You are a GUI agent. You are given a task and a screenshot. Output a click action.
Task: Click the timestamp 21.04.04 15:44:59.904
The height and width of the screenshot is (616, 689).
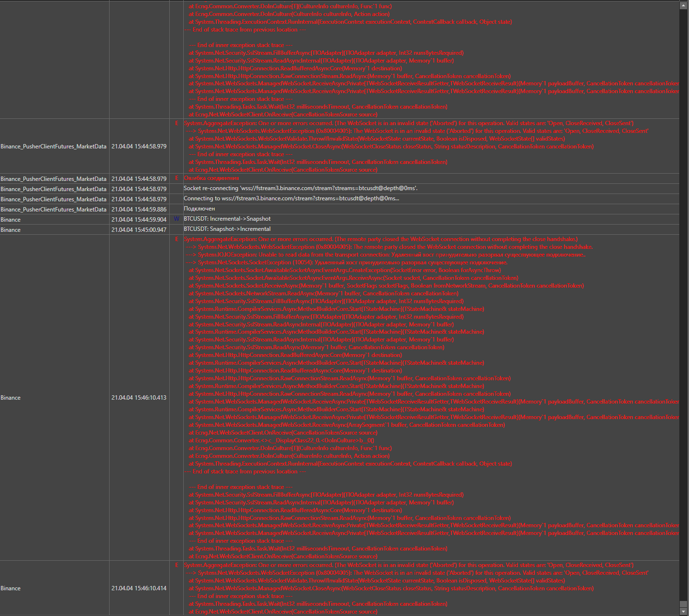pyautogui.click(x=139, y=220)
